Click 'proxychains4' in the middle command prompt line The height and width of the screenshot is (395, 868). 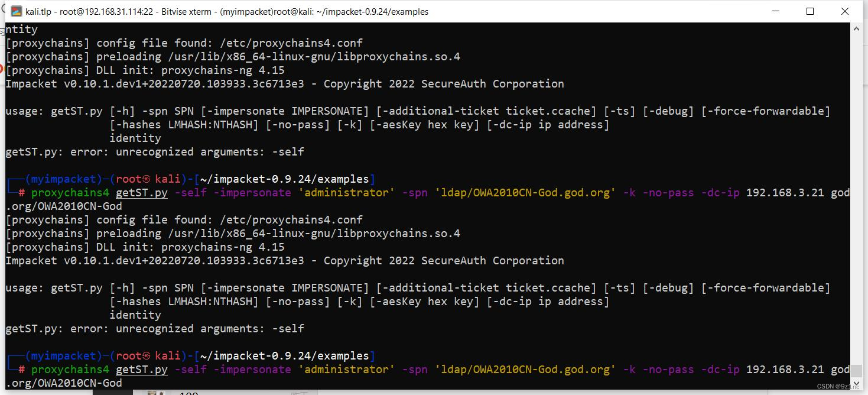pos(70,193)
